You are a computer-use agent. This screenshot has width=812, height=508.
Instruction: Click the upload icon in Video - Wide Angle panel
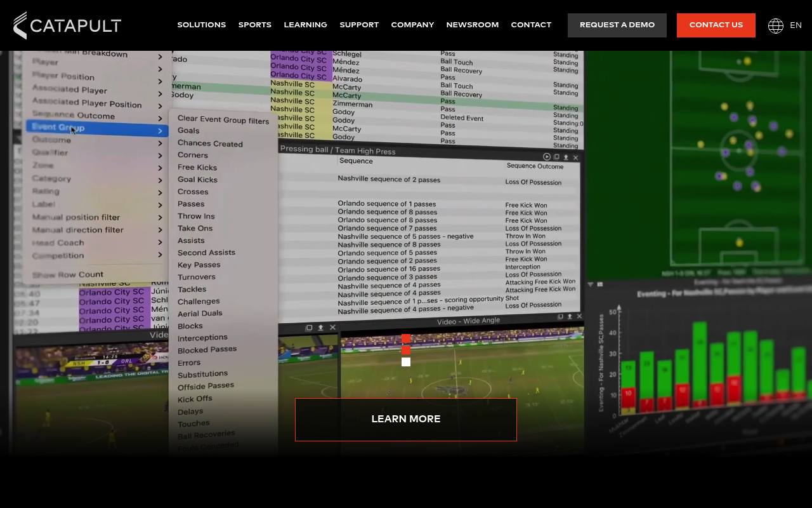click(570, 316)
